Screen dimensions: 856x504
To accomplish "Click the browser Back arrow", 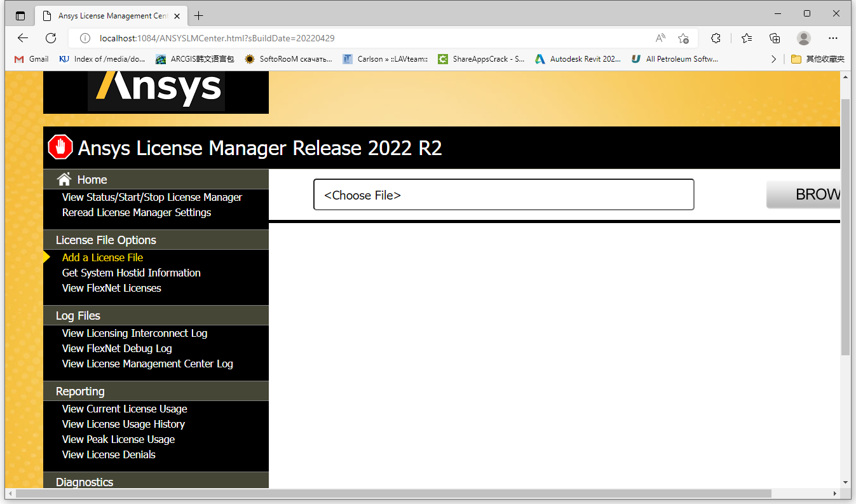I will point(23,37).
